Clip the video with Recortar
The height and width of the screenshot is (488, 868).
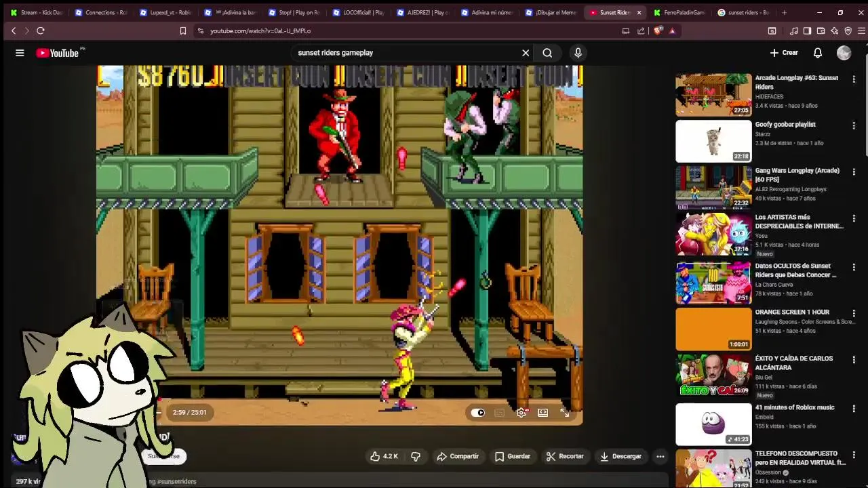(565, 456)
